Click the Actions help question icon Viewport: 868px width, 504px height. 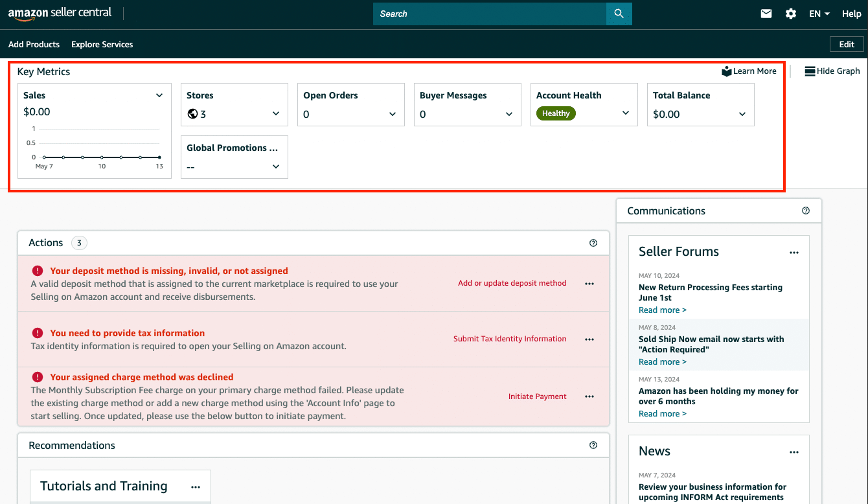click(x=593, y=243)
